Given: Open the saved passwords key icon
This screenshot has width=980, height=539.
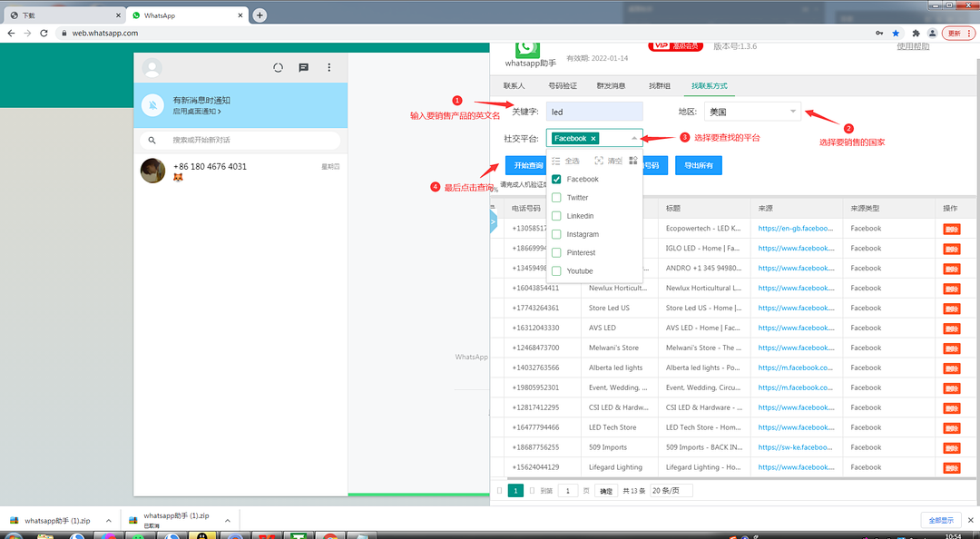Looking at the screenshot, I should point(879,34).
